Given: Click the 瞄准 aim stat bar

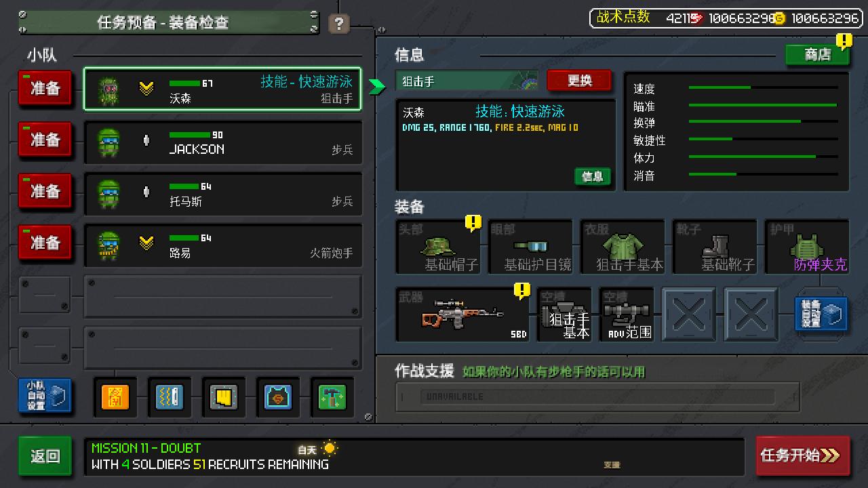Looking at the screenshot, I should tap(762, 106).
